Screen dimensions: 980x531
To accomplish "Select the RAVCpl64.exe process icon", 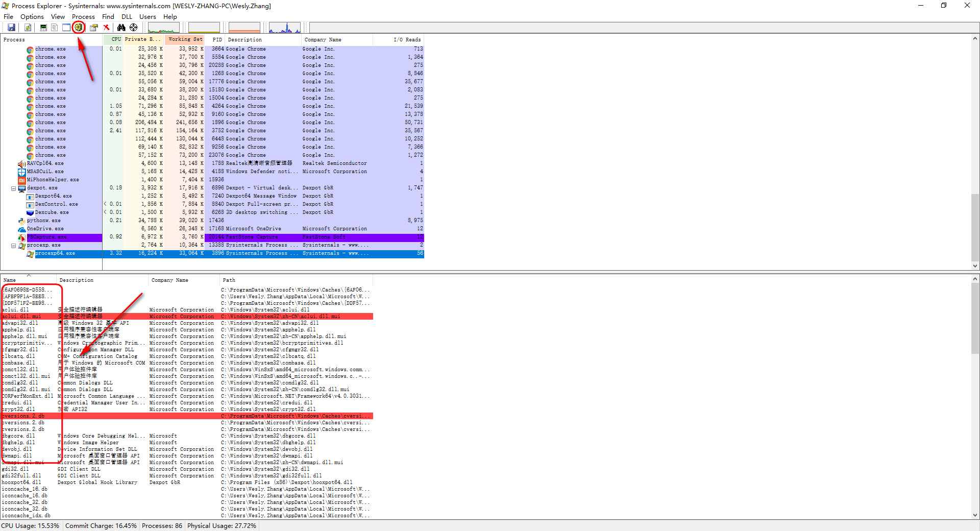I will [x=22, y=164].
